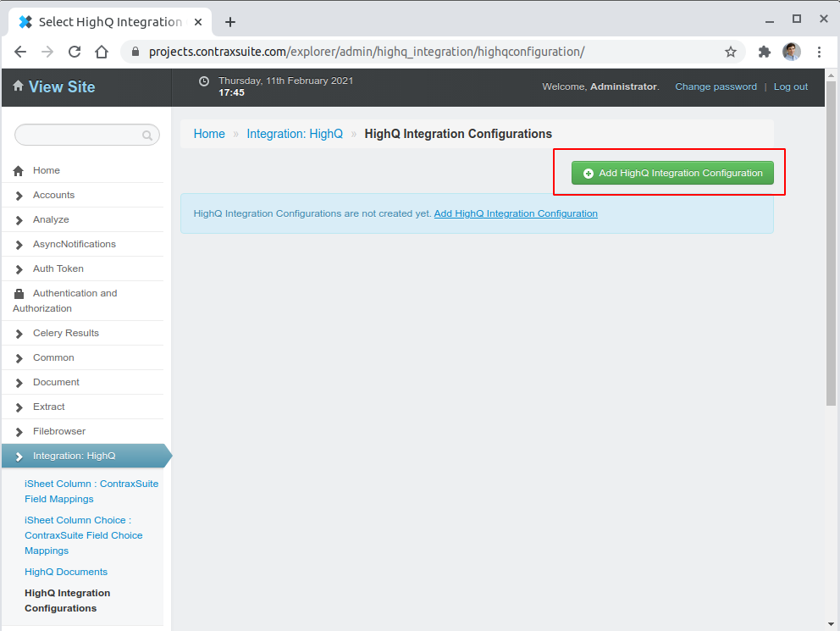Go to Integration: HighQ breadcrumb
This screenshot has width=840, height=631.
(x=295, y=134)
